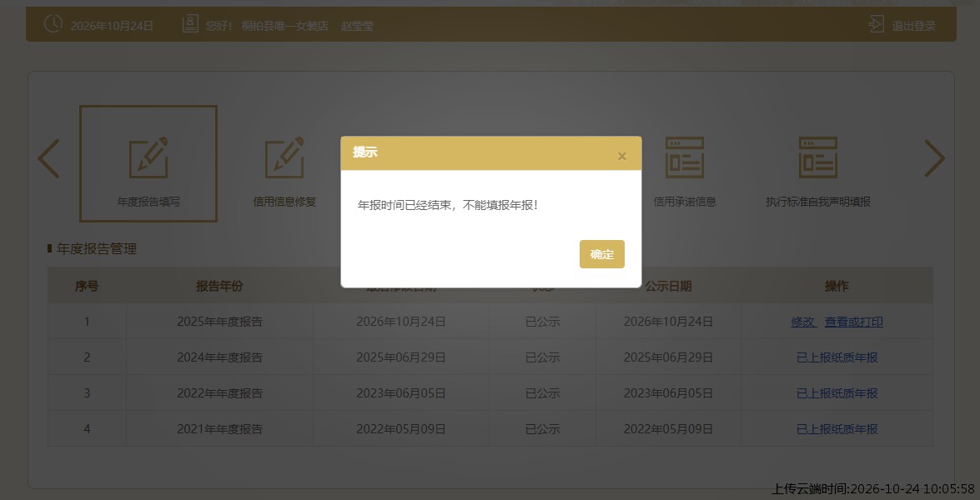
Task: Click 已上报纸质年报 in 2021 row
Action: (x=837, y=429)
